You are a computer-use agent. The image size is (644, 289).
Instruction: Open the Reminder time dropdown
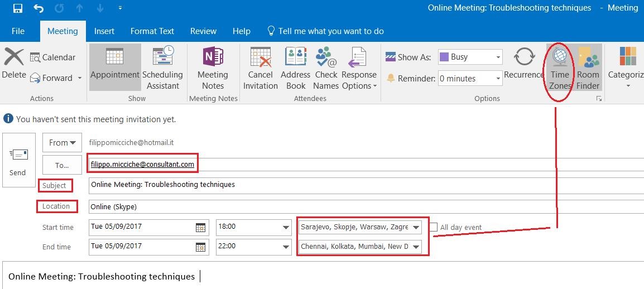coord(498,79)
